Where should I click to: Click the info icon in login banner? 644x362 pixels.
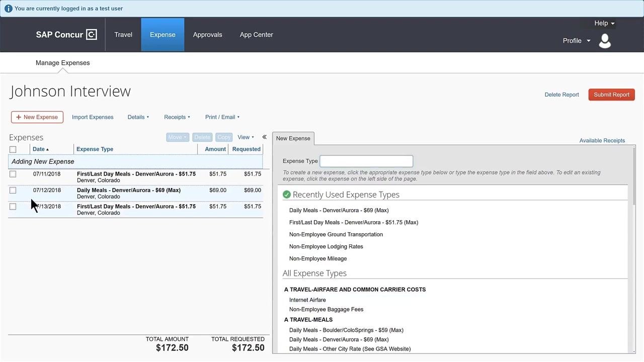8,9
